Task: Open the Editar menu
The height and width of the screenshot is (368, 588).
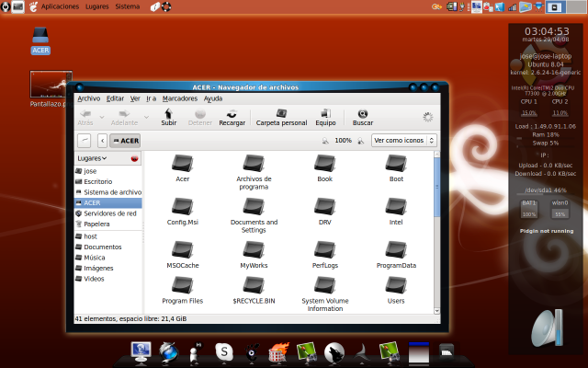Action: click(x=115, y=98)
